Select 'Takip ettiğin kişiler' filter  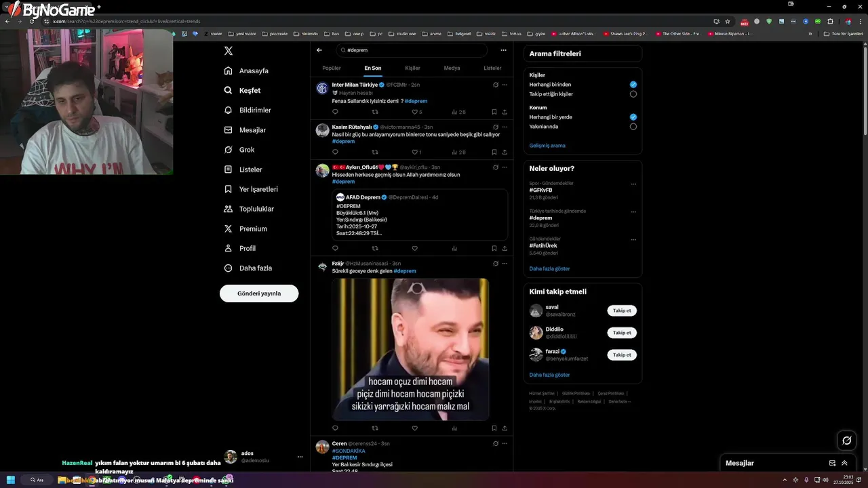[x=633, y=94]
